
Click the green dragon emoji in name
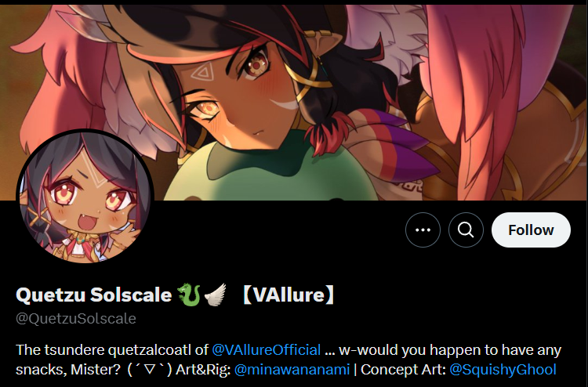[x=189, y=295]
